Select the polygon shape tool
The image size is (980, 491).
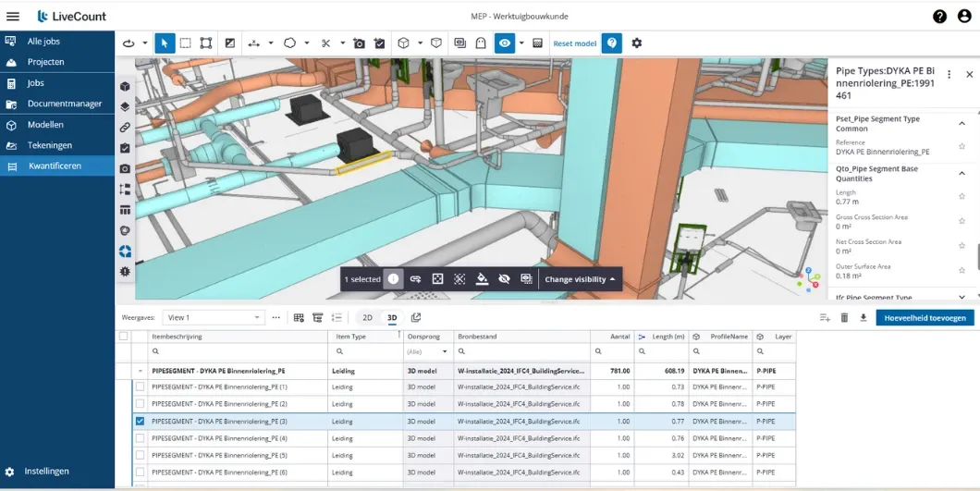coord(290,43)
